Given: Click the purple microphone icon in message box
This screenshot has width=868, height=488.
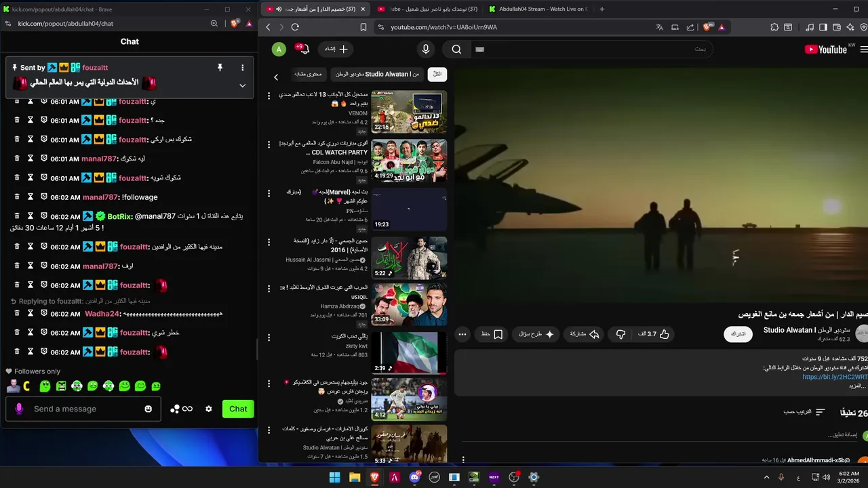Looking at the screenshot, I should pos(19,409).
